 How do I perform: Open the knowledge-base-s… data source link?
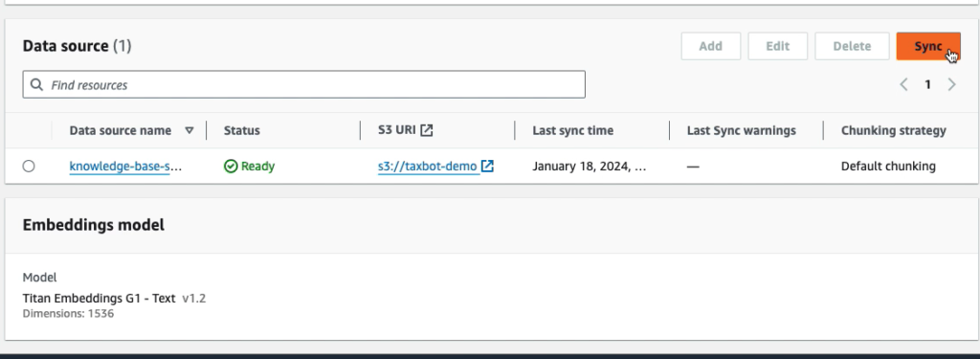click(x=125, y=167)
